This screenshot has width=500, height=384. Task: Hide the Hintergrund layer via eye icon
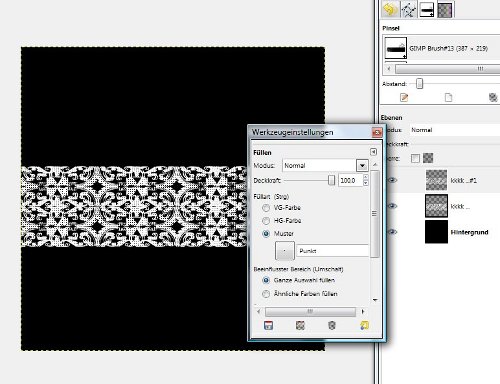coord(392,232)
